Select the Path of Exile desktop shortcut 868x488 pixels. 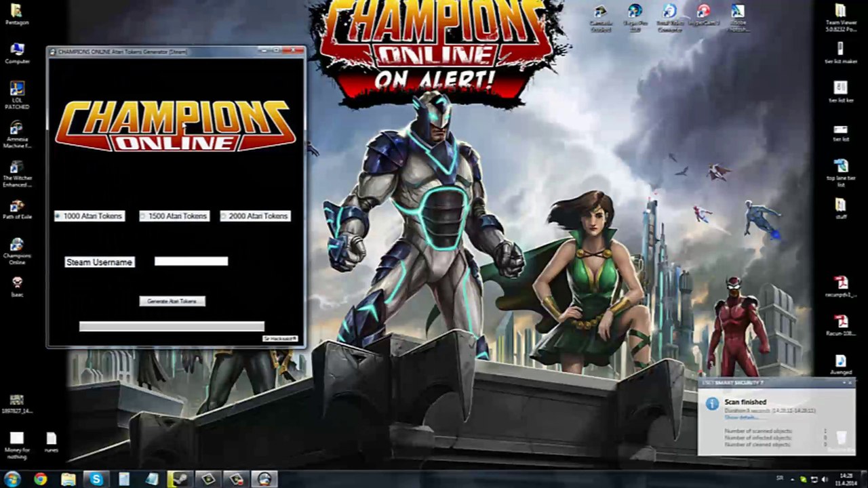(17, 209)
